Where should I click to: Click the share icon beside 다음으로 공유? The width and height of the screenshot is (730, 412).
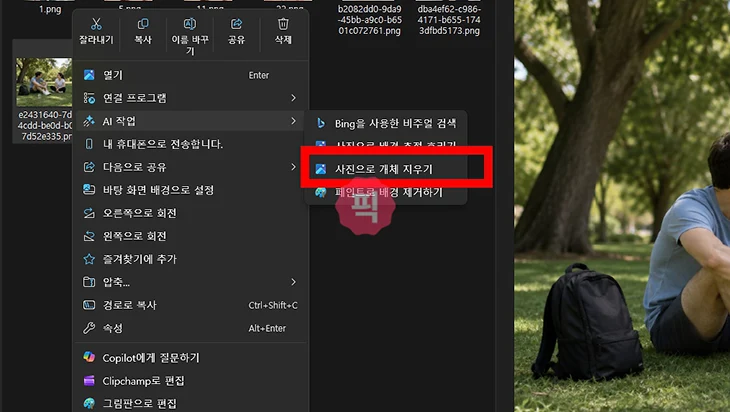point(89,167)
